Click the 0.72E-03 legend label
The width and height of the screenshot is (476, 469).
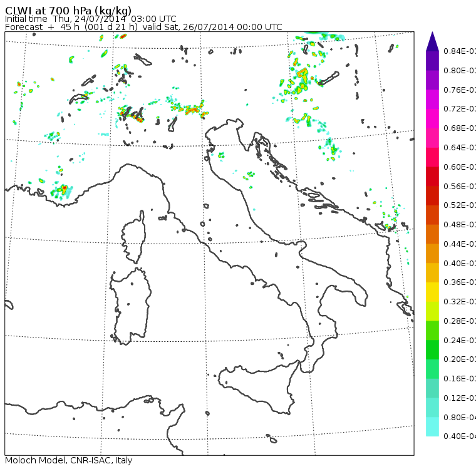[x=460, y=109]
